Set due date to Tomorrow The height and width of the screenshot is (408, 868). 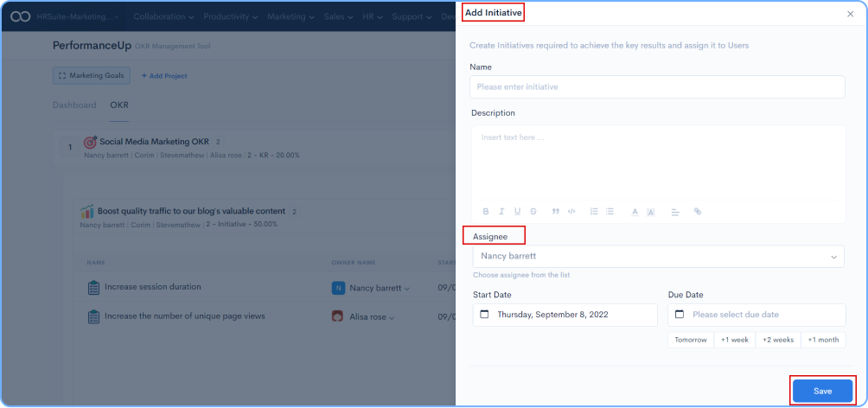coord(690,340)
